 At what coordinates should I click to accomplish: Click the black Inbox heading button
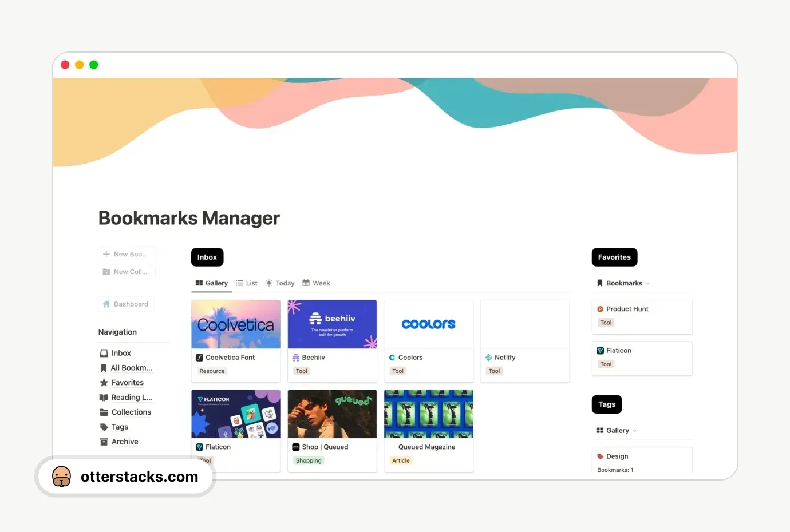click(207, 257)
